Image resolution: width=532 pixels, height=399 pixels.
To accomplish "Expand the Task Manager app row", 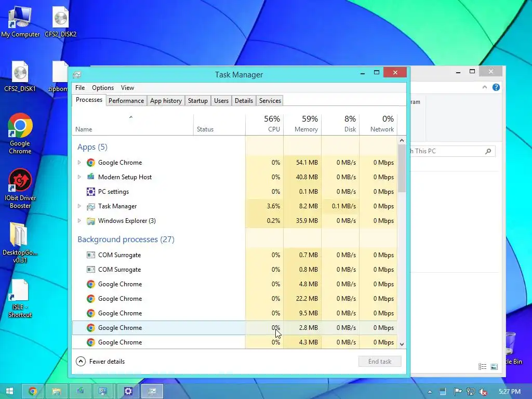I will point(79,206).
